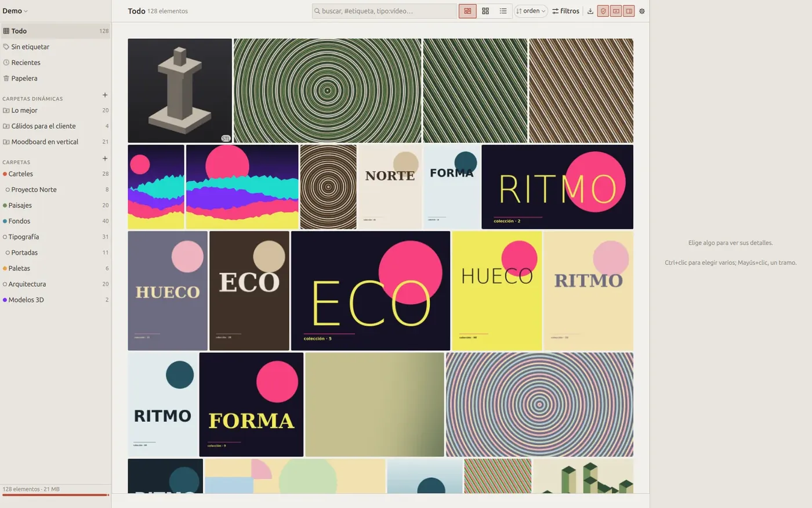Toggle the shield-check button in toolbar
812x508 pixels.
603,11
